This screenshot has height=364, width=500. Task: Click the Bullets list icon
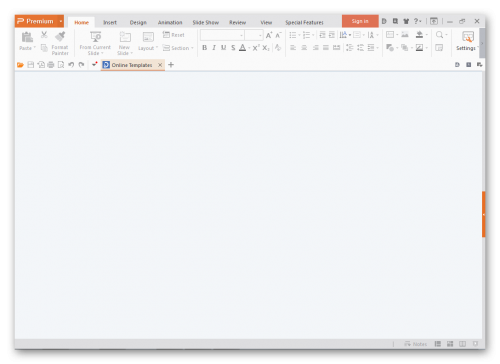(293, 35)
